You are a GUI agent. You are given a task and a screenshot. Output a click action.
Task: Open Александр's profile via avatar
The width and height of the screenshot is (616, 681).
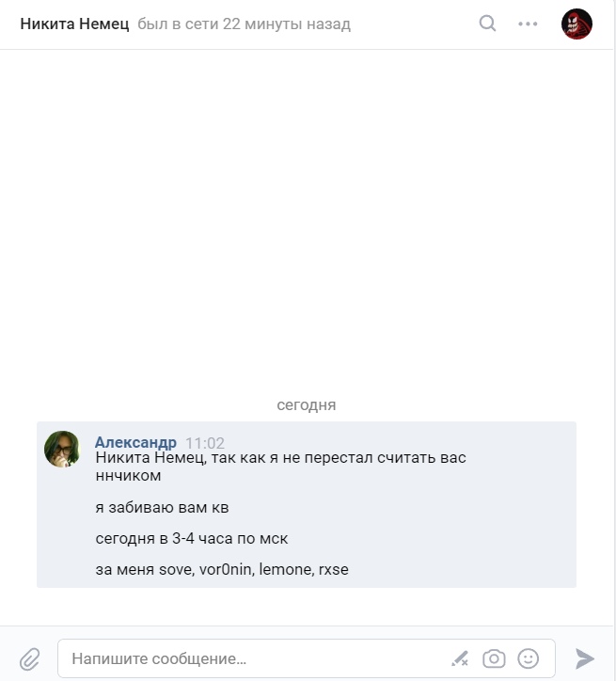[x=62, y=449]
